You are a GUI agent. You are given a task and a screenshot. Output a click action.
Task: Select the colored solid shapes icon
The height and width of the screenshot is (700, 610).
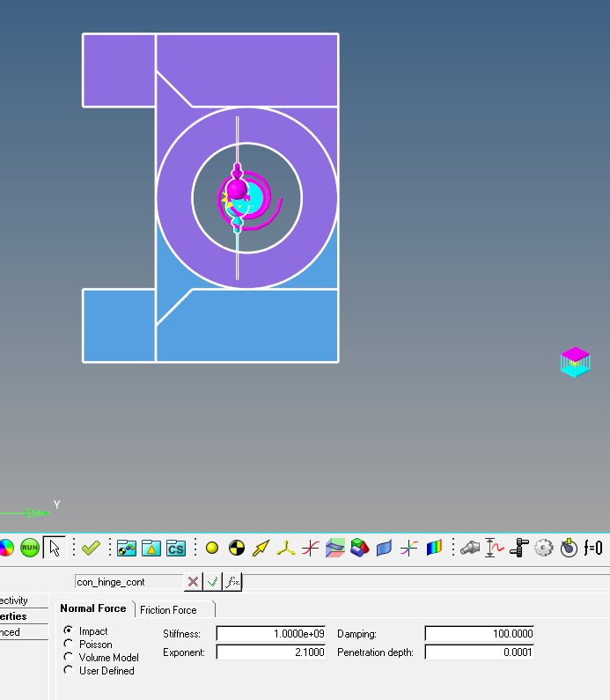click(x=360, y=548)
